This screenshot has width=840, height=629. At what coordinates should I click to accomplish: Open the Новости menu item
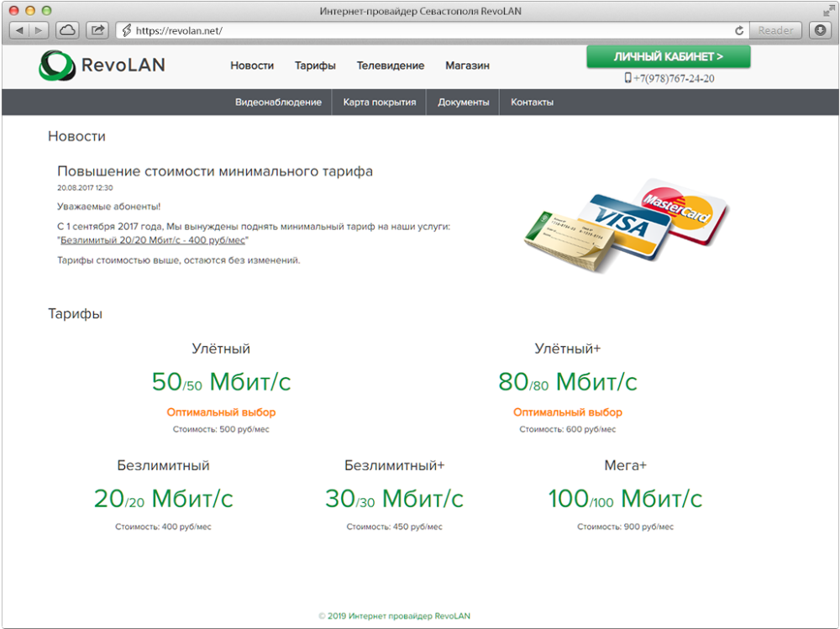pos(252,66)
